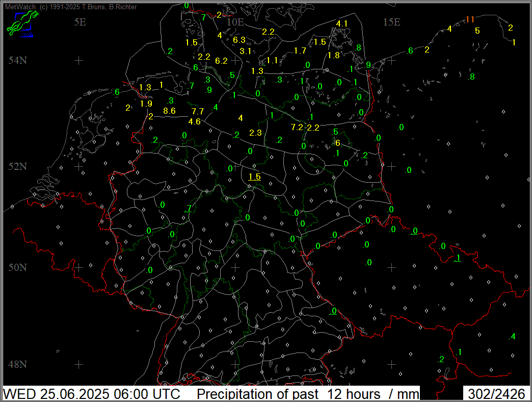Click 'Precipitation of past 12 hours / mm' caption
Image resolution: width=532 pixels, height=402 pixels.
pyautogui.click(x=308, y=394)
